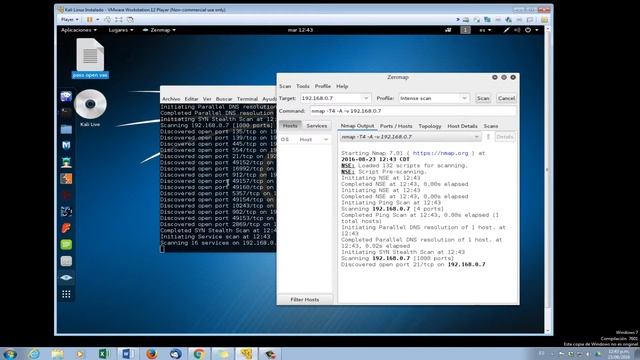Screen dimensions: 640x360
Task: Click the Target input field
Action: pyautogui.click(x=331, y=98)
